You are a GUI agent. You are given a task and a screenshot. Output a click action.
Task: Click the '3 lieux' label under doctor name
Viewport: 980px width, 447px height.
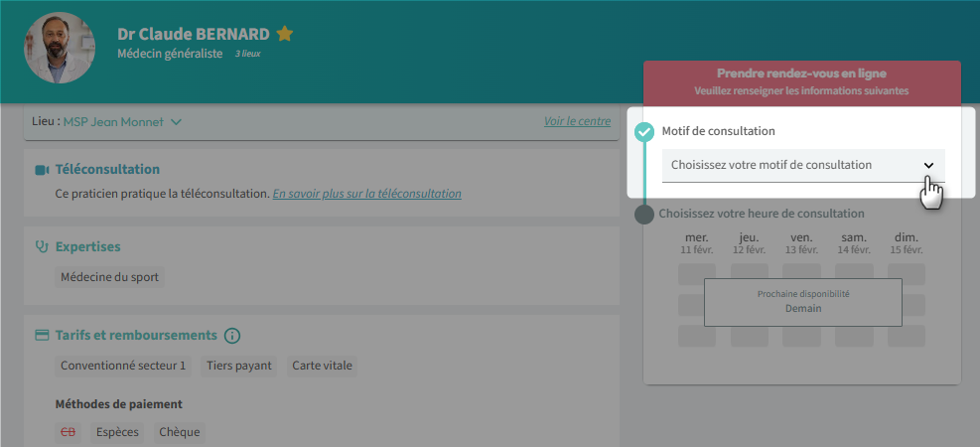point(247,54)
